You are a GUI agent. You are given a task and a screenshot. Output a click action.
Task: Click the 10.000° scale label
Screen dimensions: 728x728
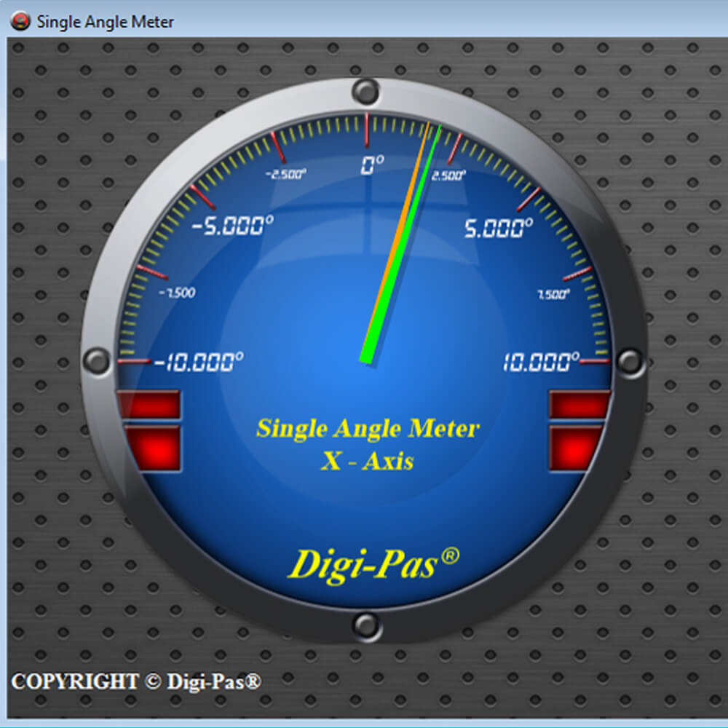(x=542, y=361)
